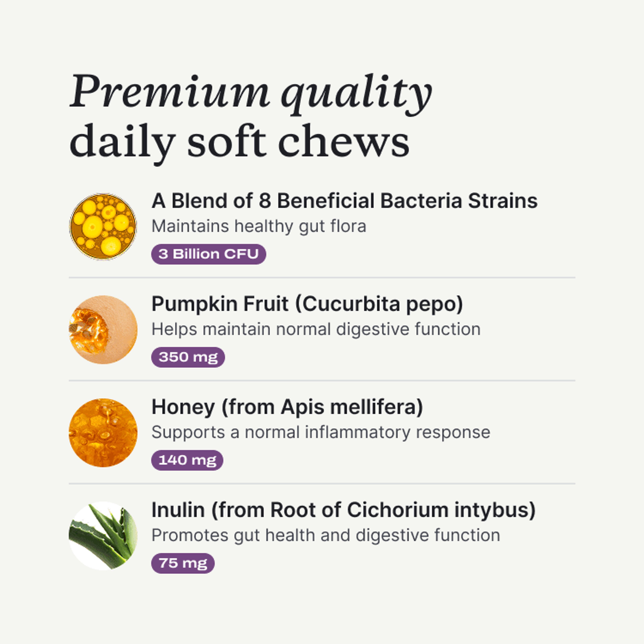The width and height of the screenshot is (644, 644).
Task: Click the "140 mg" dosage badge
Action: pos(187,460)
